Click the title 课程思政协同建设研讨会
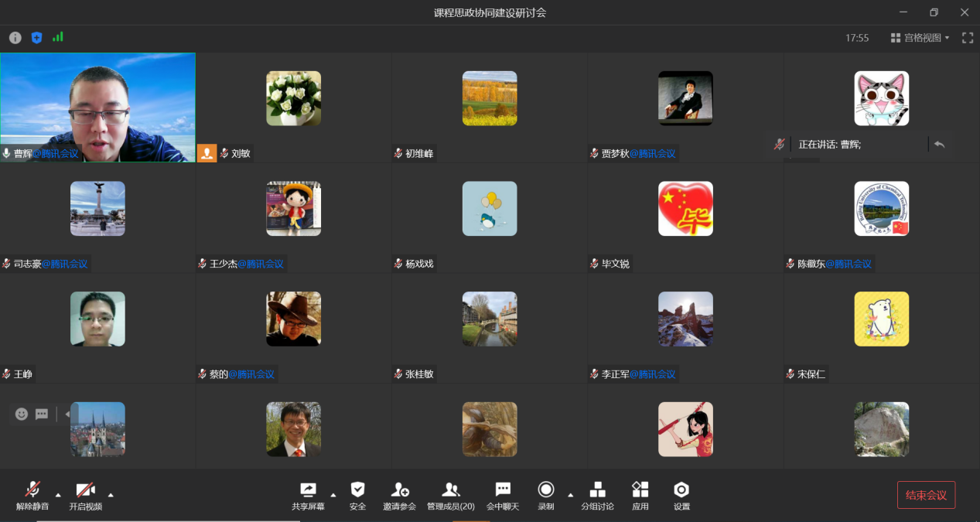The width and height of the screenshot is (980, 522). click(x=490, y=12)
